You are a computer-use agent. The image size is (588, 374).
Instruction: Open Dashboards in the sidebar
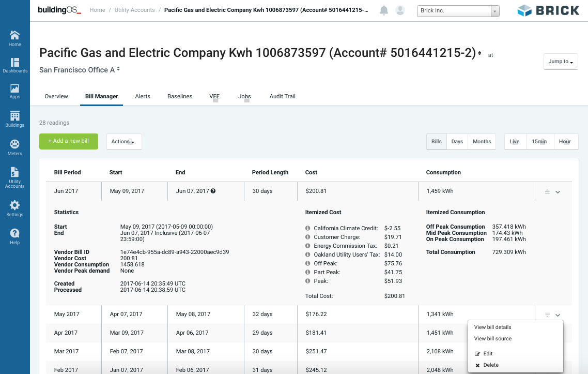(14, 65)
